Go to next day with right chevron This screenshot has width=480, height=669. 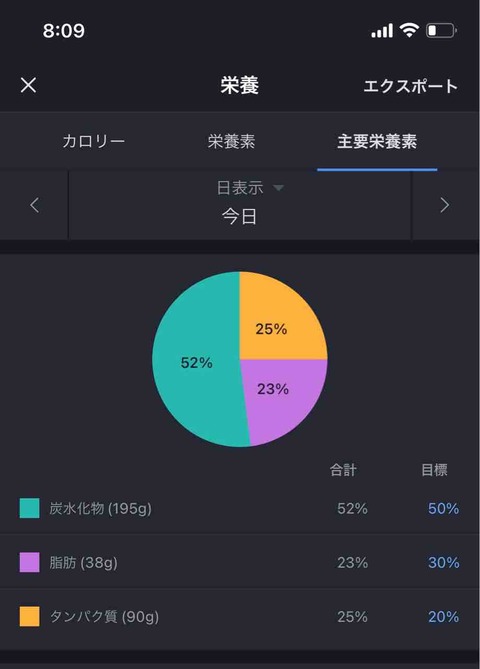tap(445, 205)
